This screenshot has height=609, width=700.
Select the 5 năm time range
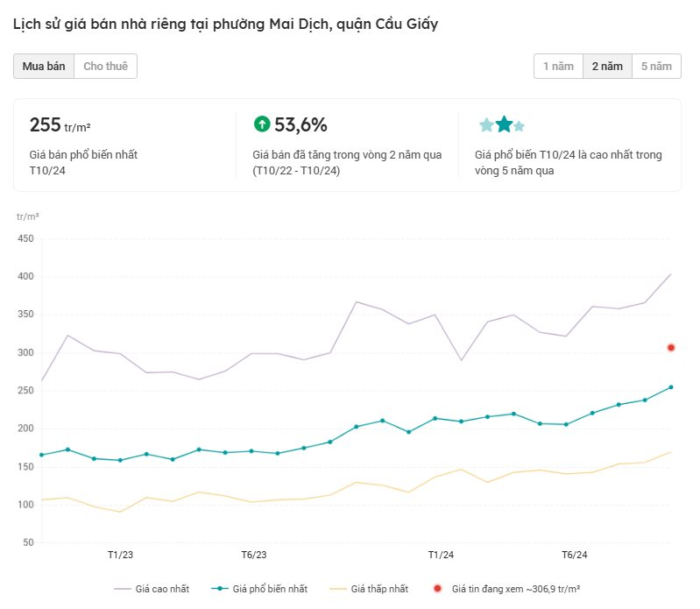click(656, 67)
